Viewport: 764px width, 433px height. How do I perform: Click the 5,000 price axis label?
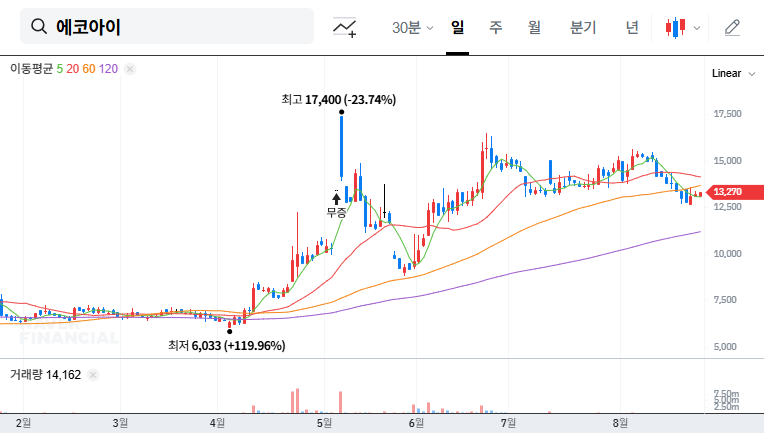[726, 347]
